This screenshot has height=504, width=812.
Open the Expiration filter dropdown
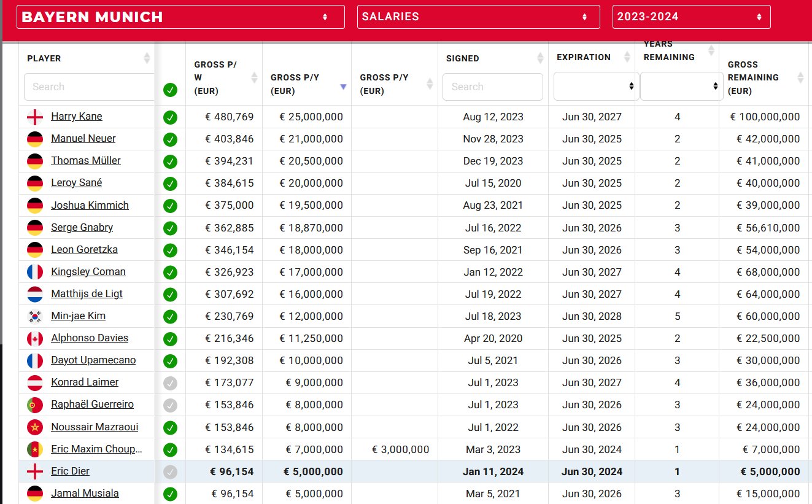(596, 87)
